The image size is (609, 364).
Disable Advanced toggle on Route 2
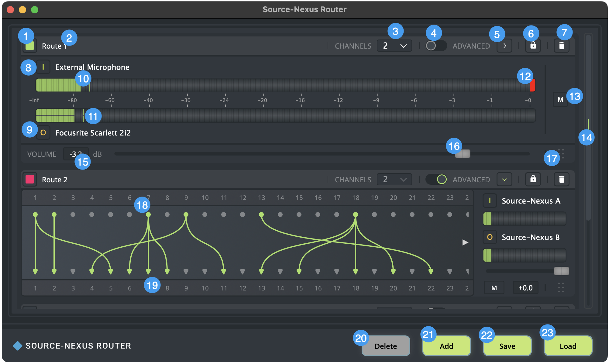[436, 179]
